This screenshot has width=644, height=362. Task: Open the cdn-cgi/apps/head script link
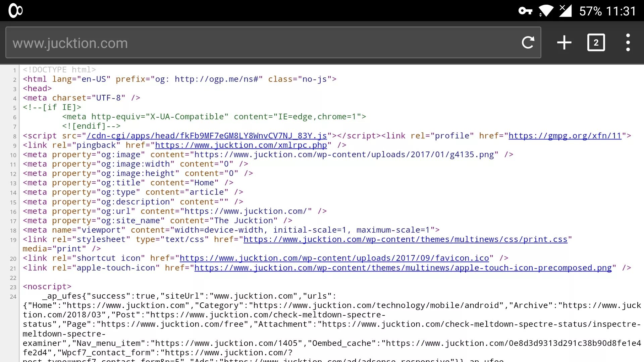click(x=207, y=136)
